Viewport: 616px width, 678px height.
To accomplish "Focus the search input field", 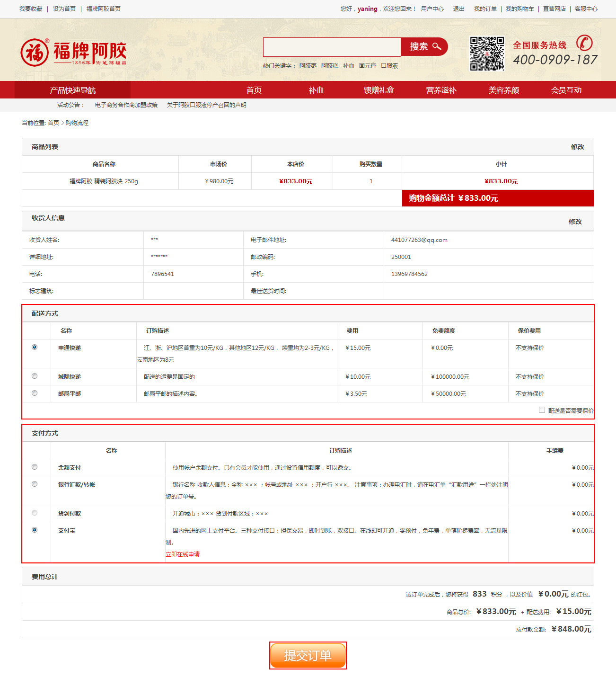I will click(x=332, y=47).
